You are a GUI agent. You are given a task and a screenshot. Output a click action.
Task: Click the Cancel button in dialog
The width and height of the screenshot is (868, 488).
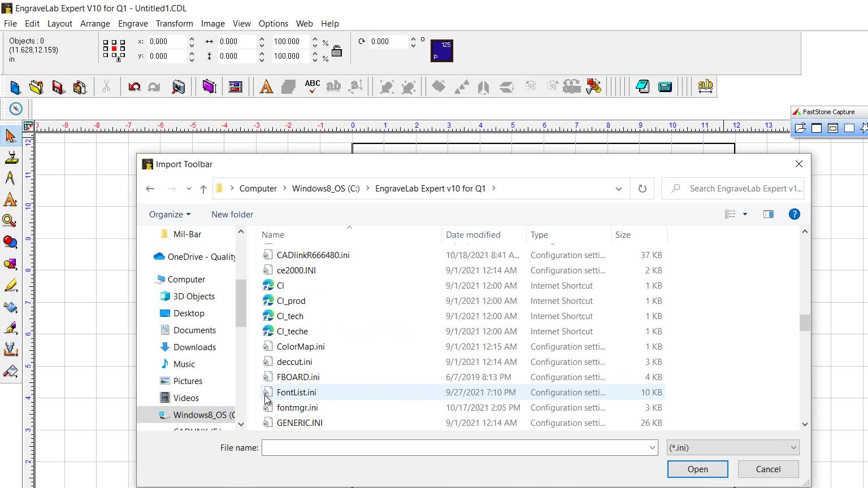point(768,469)
